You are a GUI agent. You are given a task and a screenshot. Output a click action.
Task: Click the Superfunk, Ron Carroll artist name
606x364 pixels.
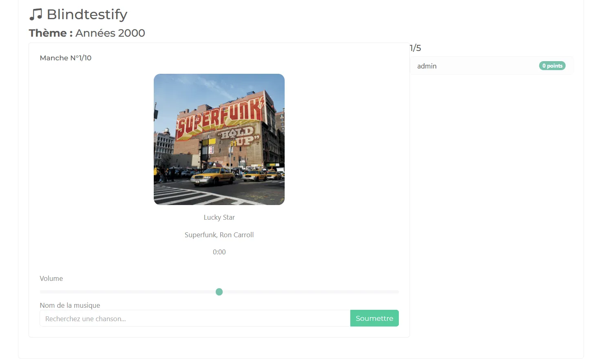click(x=219, y=235)
